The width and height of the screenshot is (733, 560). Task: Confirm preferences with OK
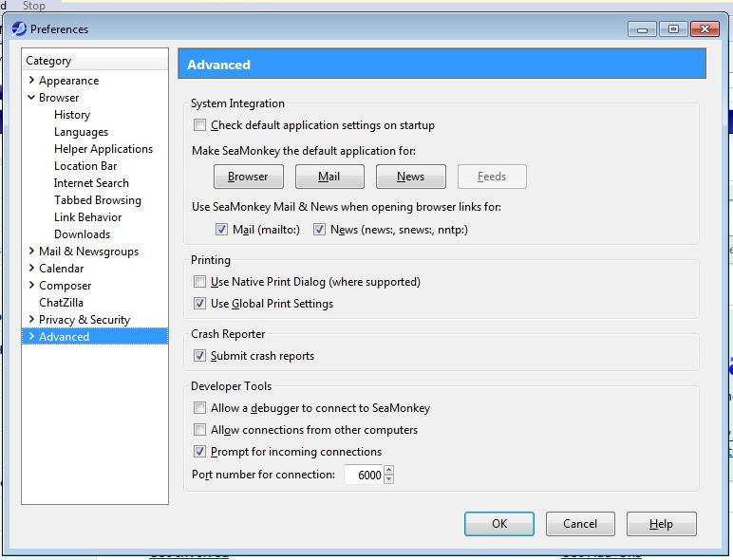[499, 524]
